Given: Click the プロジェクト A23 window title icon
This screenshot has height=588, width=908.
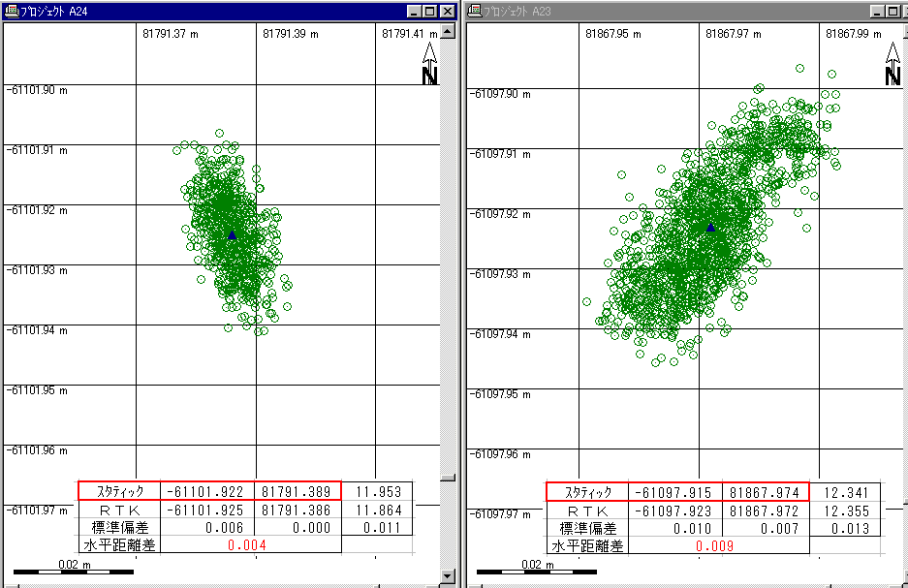Looking at the screenshot, I should 474,11.
